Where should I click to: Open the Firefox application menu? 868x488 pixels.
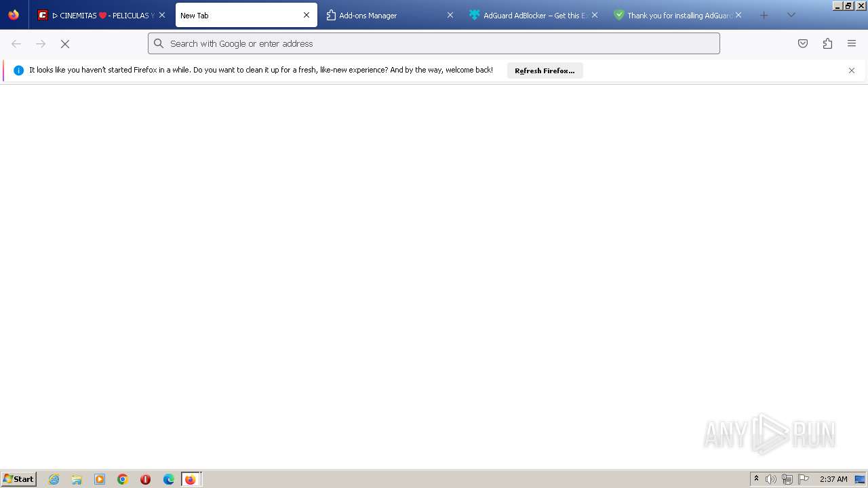tap(852, 43)
